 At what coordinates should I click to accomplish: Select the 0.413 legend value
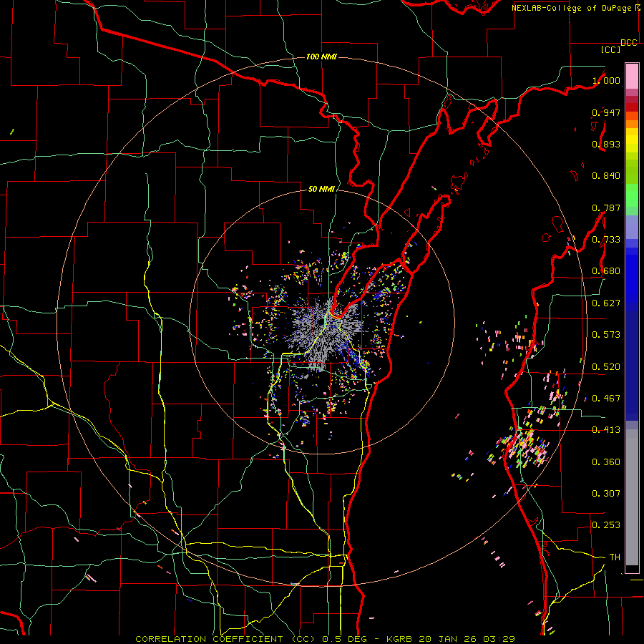[606, 430]
